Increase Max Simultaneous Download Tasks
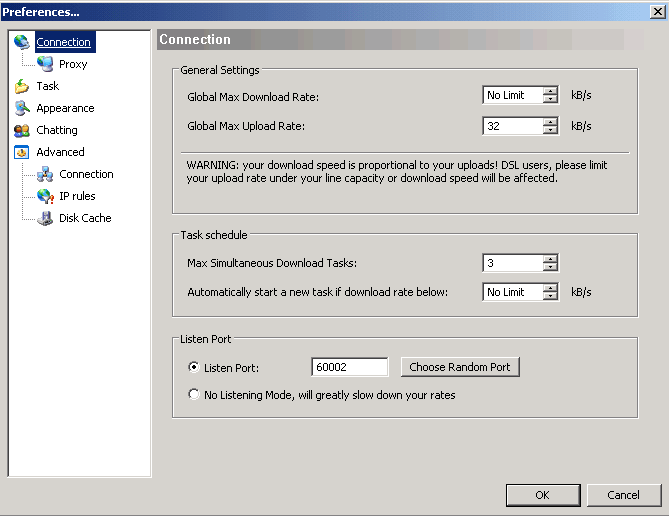Screen dimensions: 669x516 [x=550, y=259]
